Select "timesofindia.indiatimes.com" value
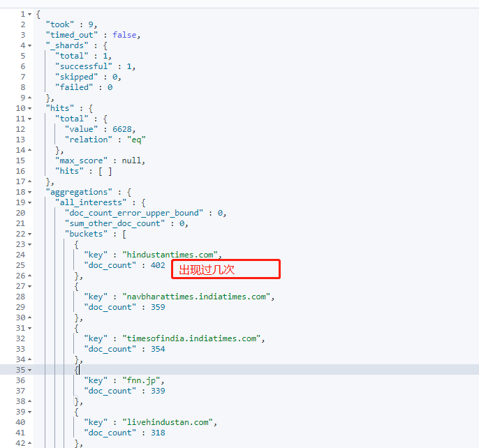Screen dimensions: 479x448 click(191, 338)
